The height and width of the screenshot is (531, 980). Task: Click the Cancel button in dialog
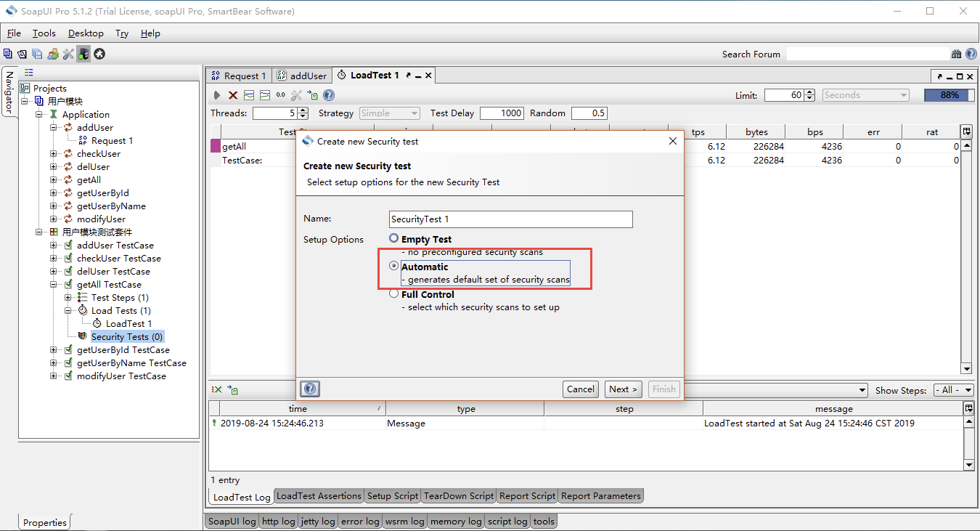(581, 389)
